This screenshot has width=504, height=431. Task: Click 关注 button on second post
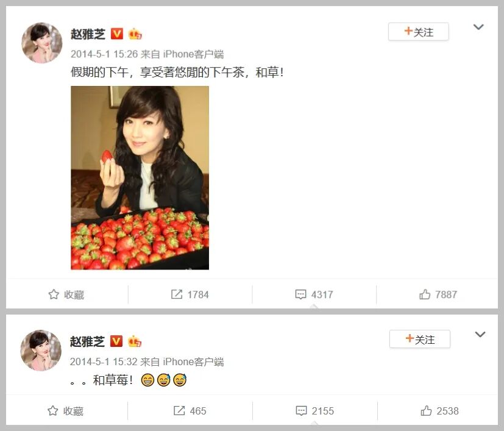click(419, 339)
